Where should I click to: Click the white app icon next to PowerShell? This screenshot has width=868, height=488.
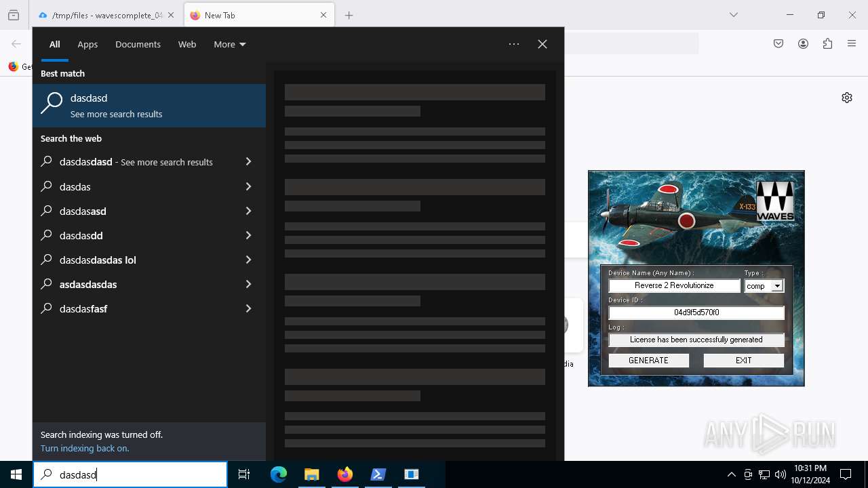[411, 474]
